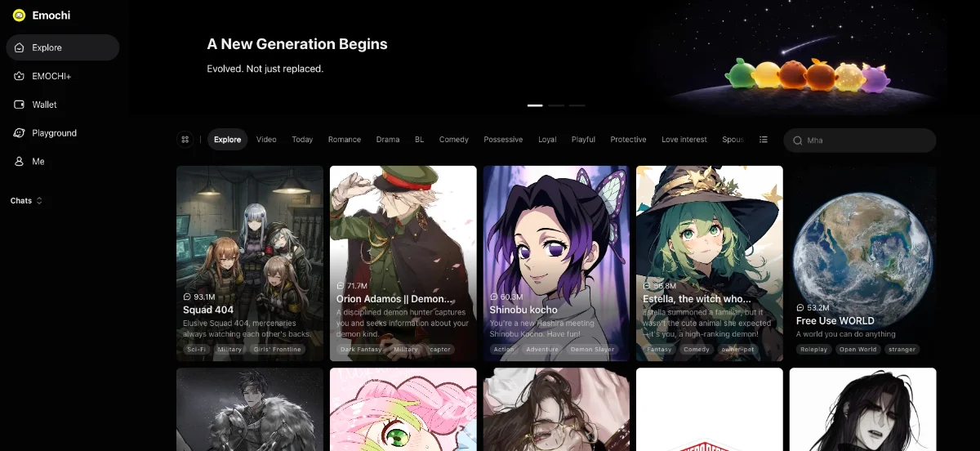Open the Shinobu kocho character card
The width and height of the screenshot is (980, 451).
(x=556, y=263)
